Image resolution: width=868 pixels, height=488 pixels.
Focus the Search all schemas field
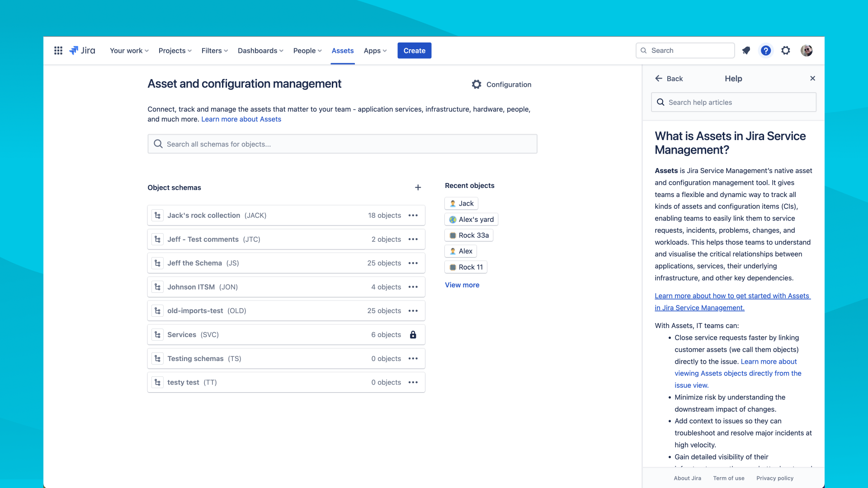342,144
